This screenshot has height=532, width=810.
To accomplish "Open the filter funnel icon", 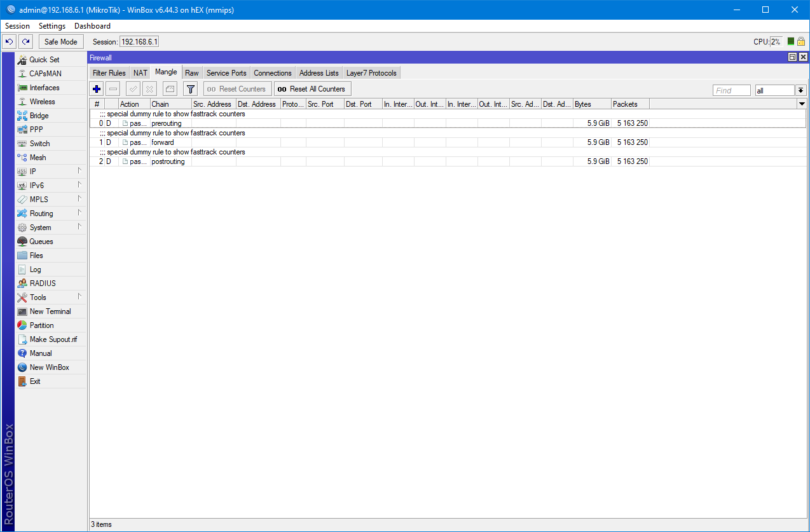I will pos(191,89).
